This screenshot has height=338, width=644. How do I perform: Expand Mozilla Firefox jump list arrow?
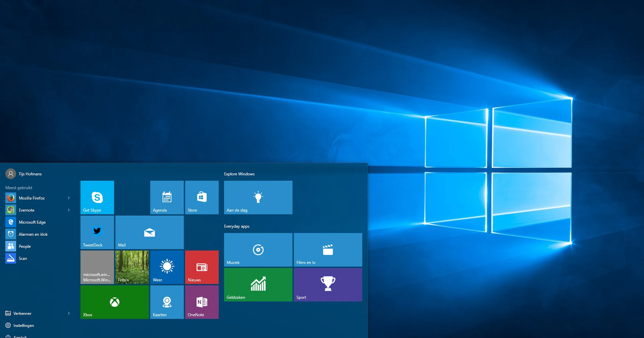[x=69, y=198]
